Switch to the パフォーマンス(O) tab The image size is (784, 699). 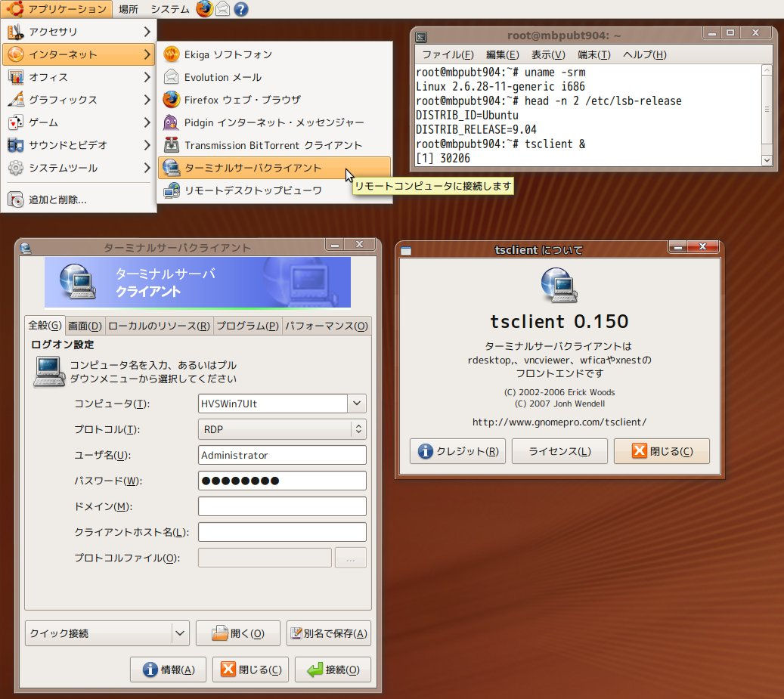(x=327, y=326)
